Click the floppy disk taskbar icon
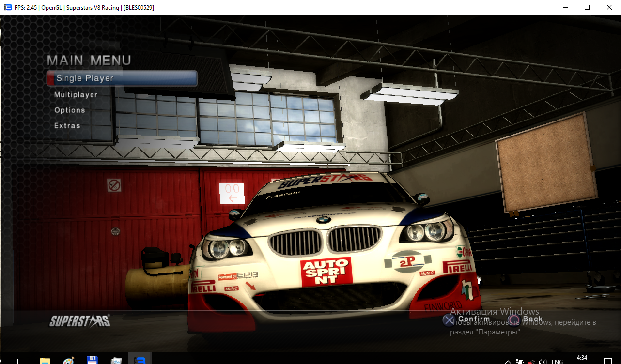Viewport: 621px width, 364px height. [92, 361]
